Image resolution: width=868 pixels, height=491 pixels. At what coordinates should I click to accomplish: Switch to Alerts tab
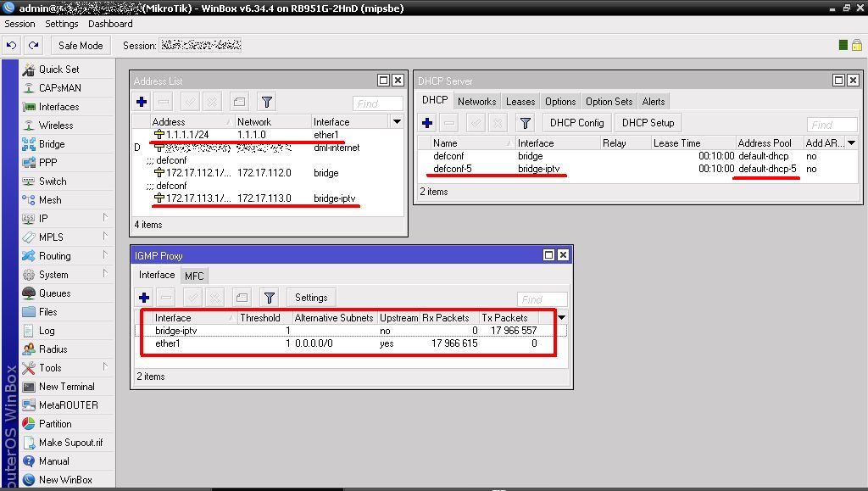click(x=654, y=101)
